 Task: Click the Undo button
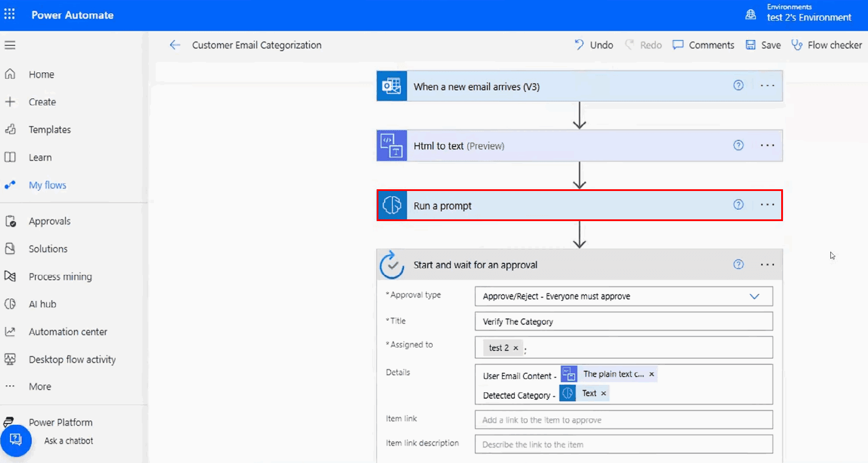click(x=594, y=45)
